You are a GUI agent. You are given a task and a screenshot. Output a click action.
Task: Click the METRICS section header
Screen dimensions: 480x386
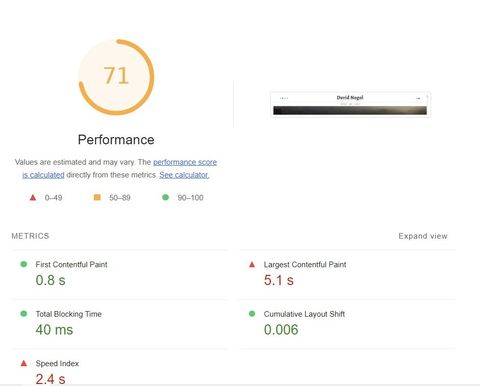point(30,236)
